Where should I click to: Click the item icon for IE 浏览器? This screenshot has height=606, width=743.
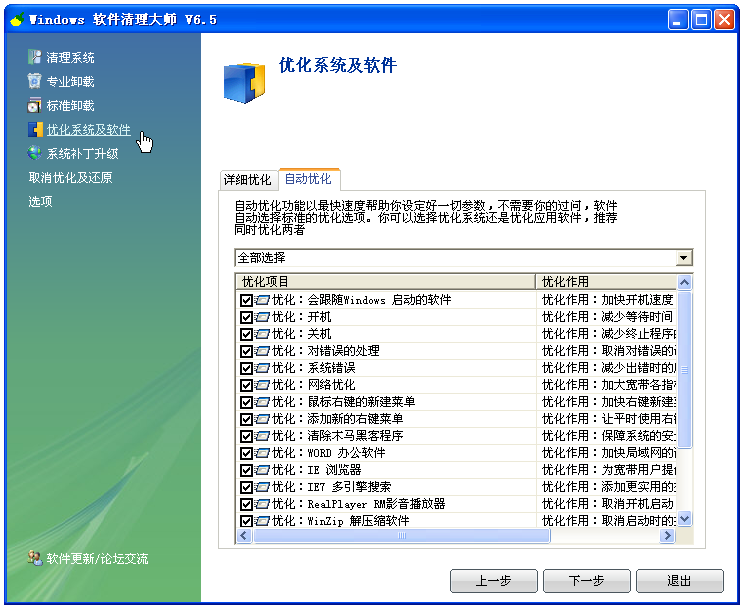pyautogui.click(x=262, y=470)
